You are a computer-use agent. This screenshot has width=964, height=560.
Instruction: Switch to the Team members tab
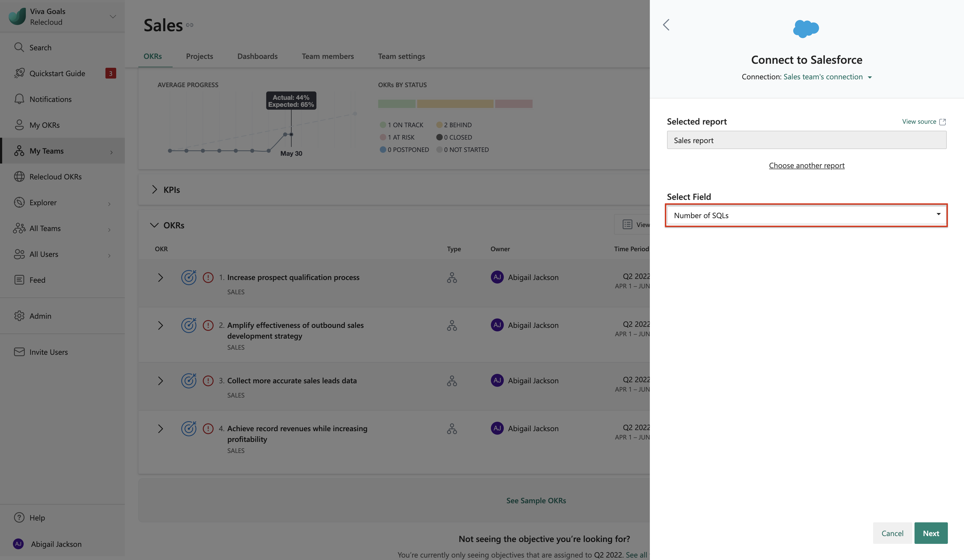click(327, 56)
